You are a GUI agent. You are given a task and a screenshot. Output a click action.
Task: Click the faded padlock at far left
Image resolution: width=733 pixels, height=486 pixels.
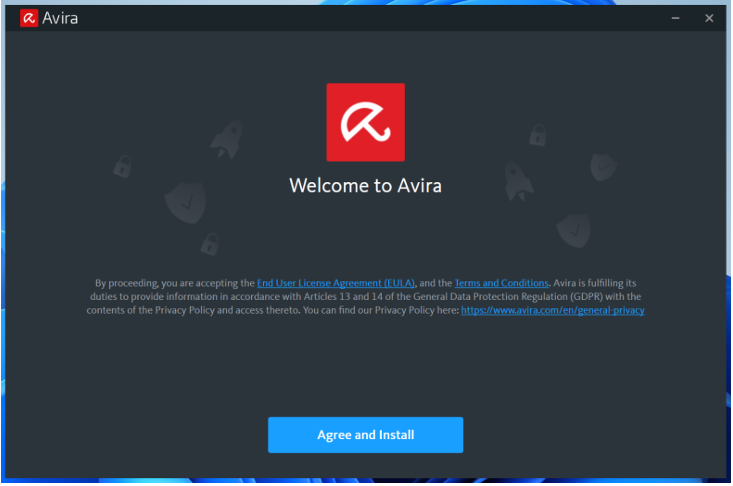click(122, 164)
